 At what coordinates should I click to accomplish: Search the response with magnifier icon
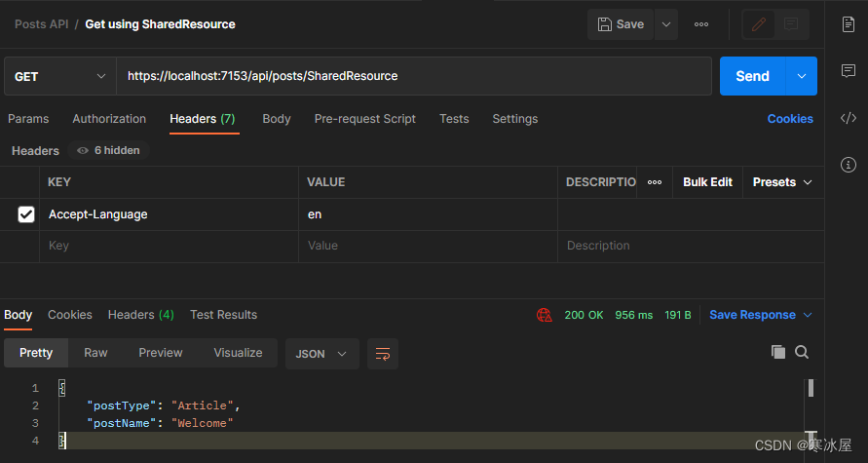(802, 352)
